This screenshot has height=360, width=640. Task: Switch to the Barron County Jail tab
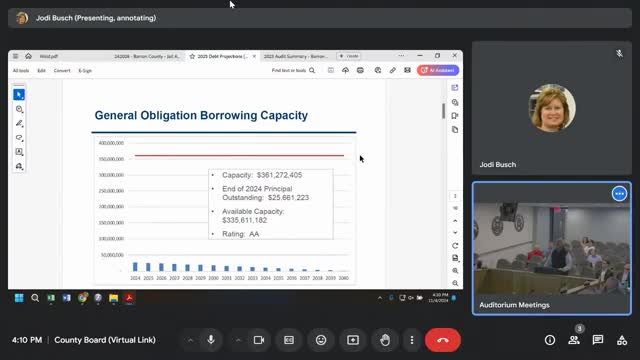point(147,56)
